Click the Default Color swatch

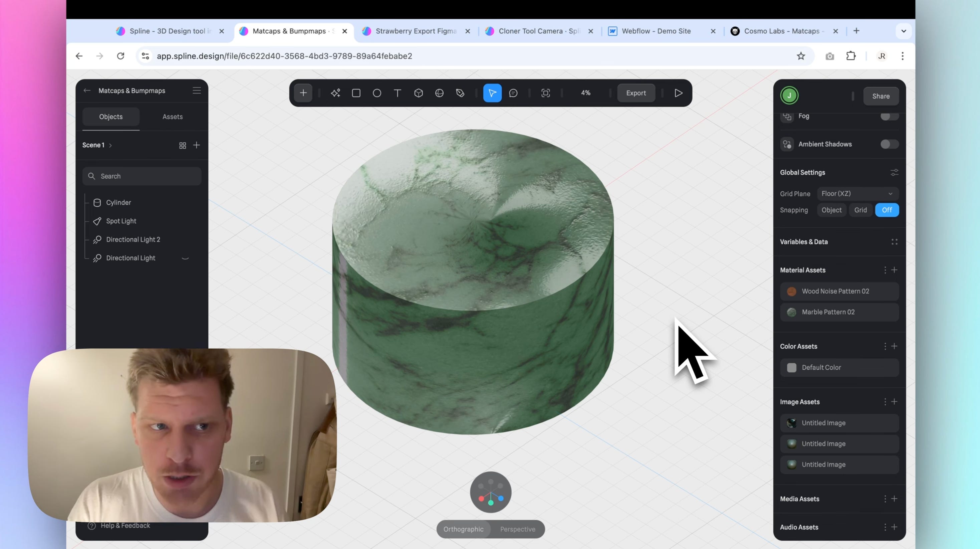pos(792,367)
